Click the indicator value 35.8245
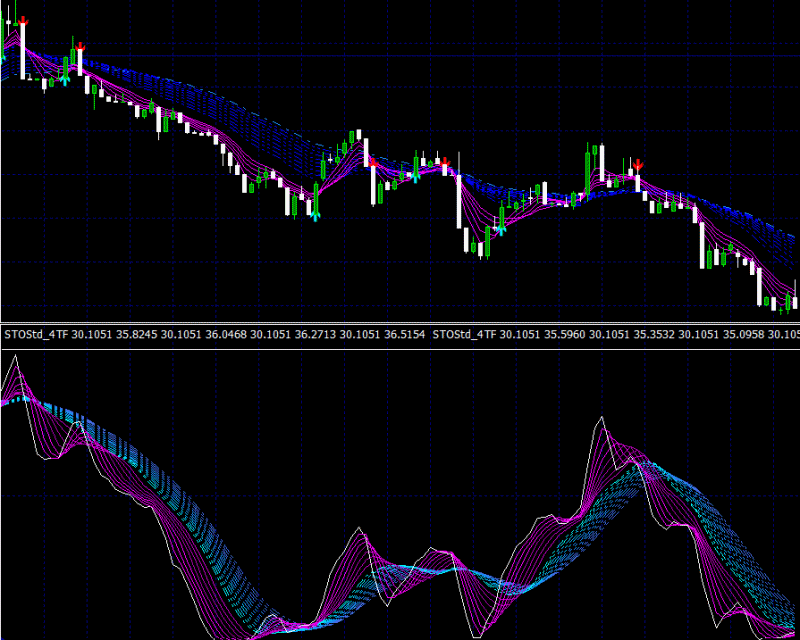The image size is (800, 640). (136, 335)
